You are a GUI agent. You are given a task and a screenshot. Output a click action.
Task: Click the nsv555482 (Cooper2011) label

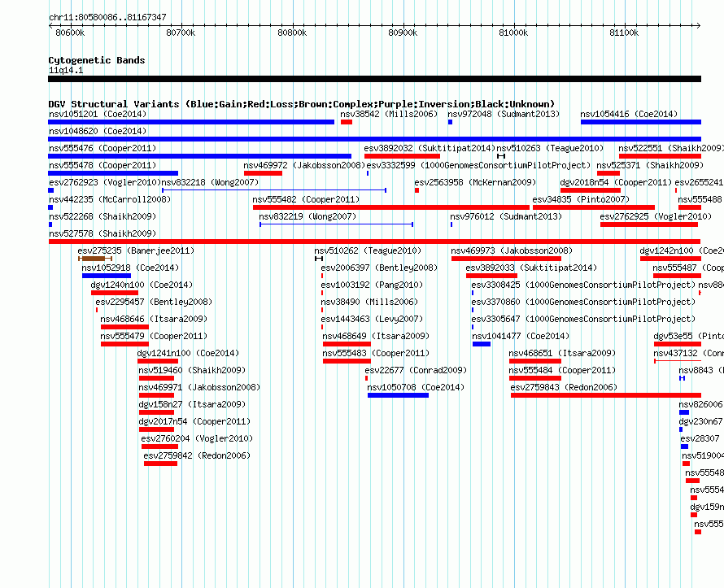(306, 199)
